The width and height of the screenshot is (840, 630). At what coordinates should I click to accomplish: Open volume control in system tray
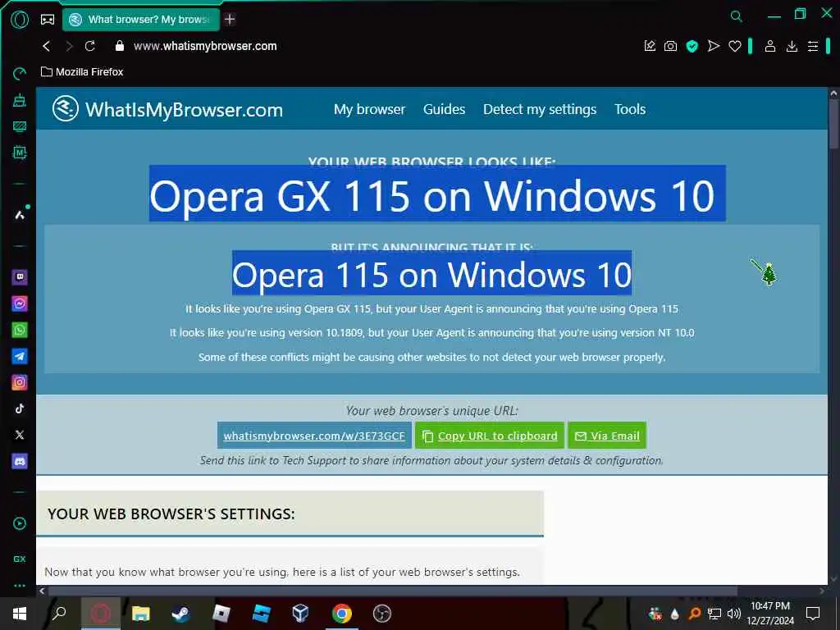coord(734,614)
